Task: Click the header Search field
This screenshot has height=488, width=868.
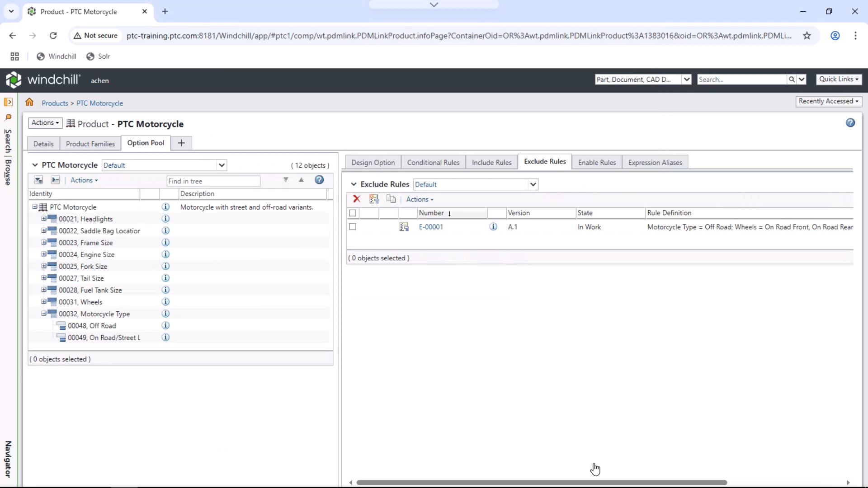Action: click(742, 80)
